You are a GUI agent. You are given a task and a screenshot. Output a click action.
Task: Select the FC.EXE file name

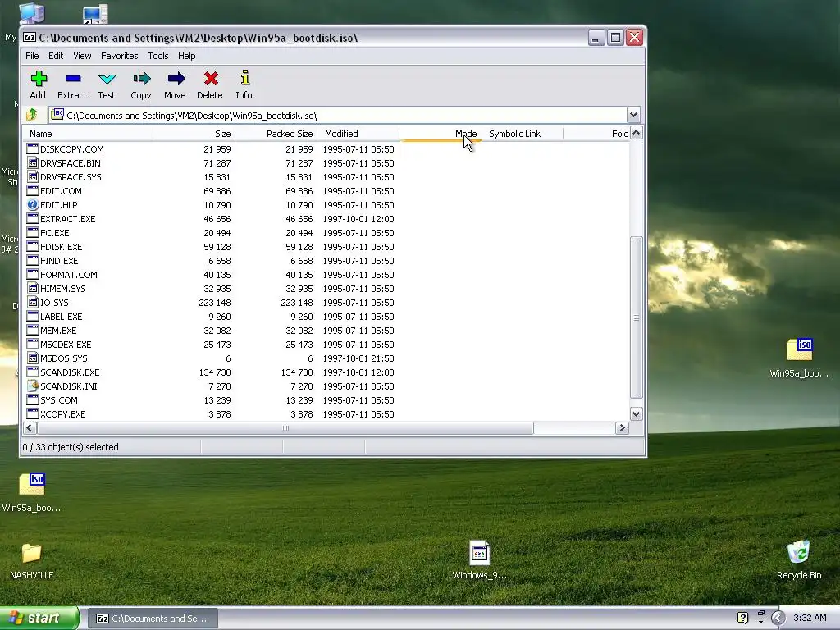(55, 232)
